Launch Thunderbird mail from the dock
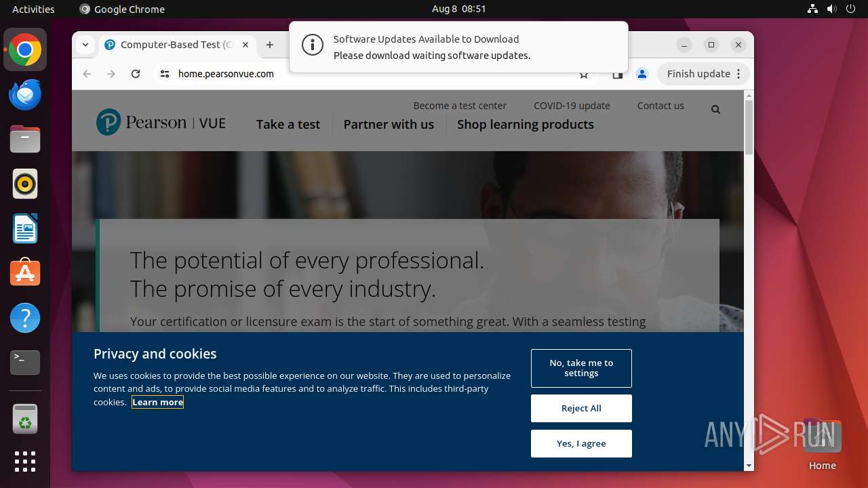The width and height of the screenshot is (868, 488). 25,95
